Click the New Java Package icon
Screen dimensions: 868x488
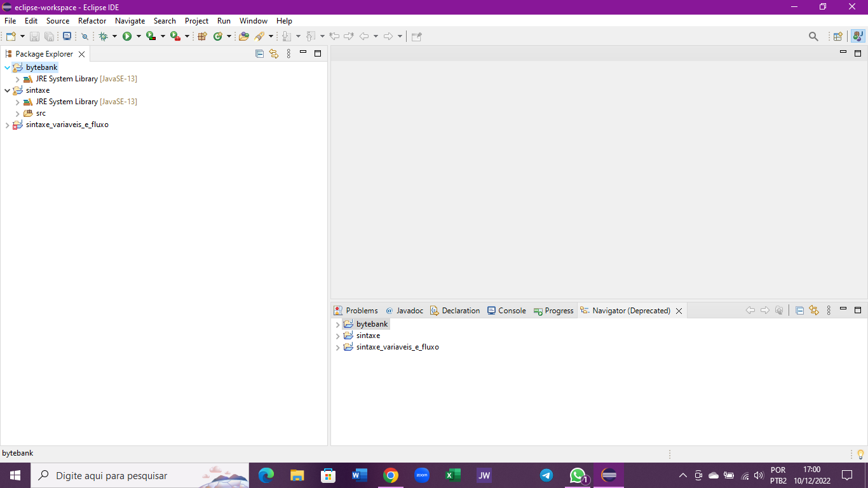[203, 36]
